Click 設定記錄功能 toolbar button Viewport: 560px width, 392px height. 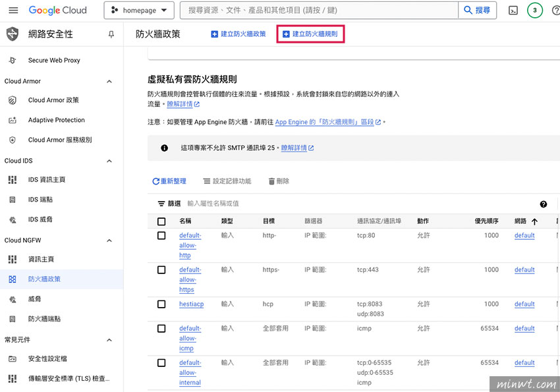coord(227,181)
